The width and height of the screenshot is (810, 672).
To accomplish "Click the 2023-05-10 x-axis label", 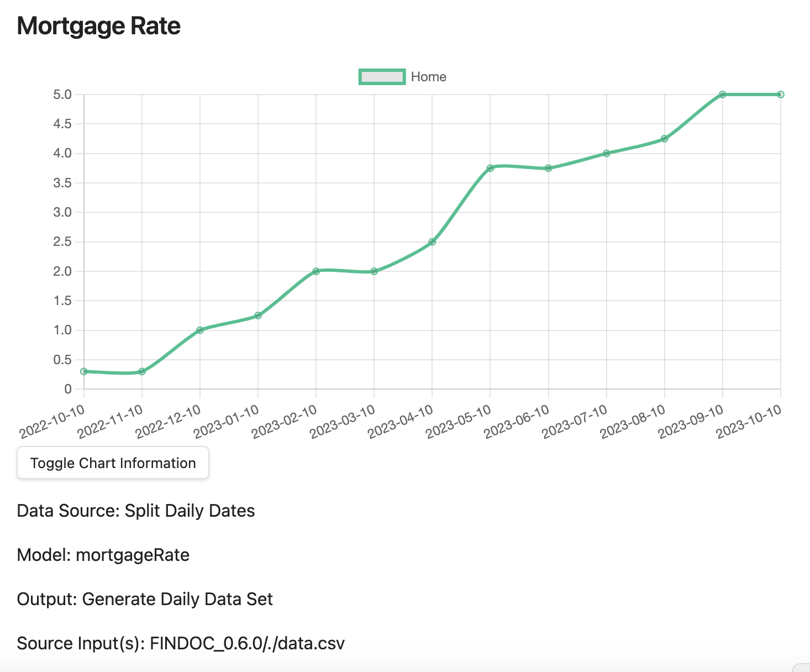I will [x=459, y=421].
